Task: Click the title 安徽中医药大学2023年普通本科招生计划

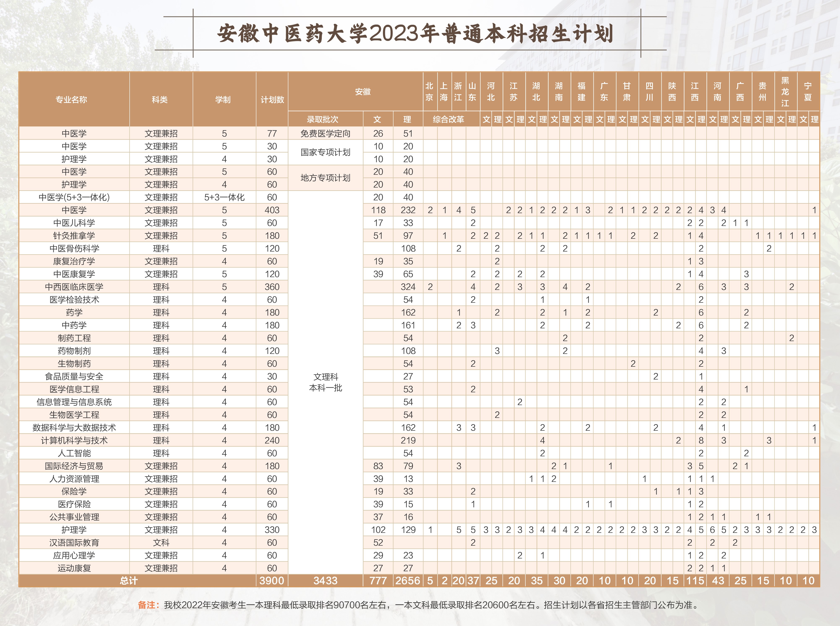Action: 415,33
